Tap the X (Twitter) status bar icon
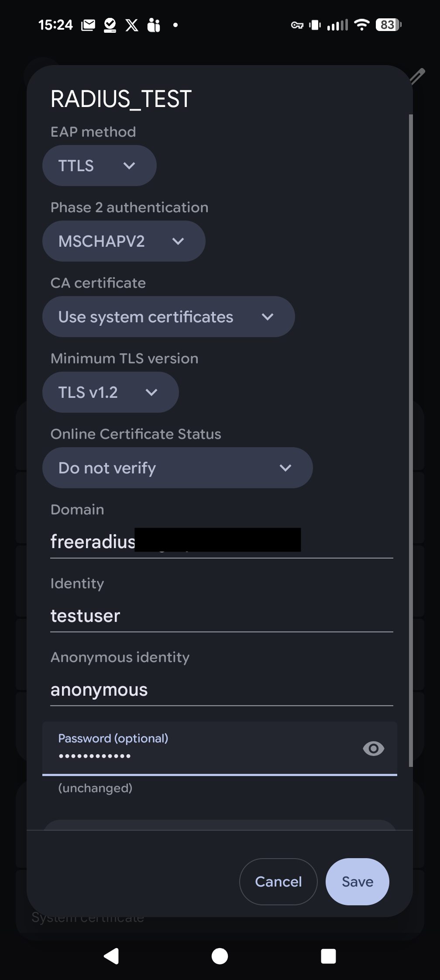Screen dimensions: 440x980 pos(132,24)
